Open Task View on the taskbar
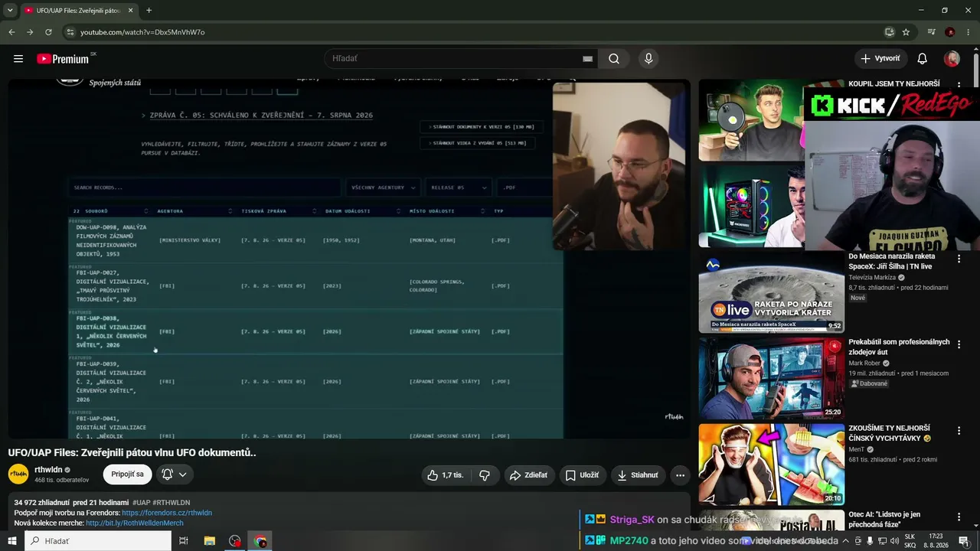Image resolution: width=980 pixels, height=551 pixels. click(184, 541)
